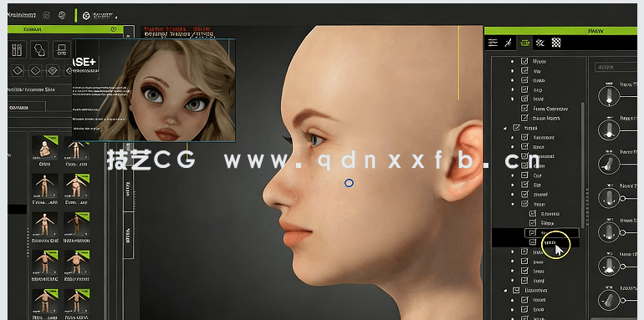Toggle checkbox of the upper collapsible parent group
Image resolution: width=644 pixels, height=320 pixels.
click(517, 128)
